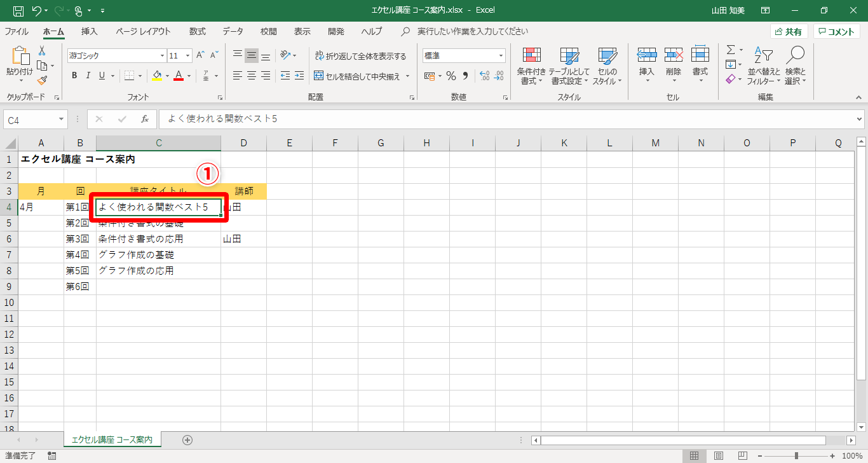Expand the merge and center dropdown arrow

(408, 76)
